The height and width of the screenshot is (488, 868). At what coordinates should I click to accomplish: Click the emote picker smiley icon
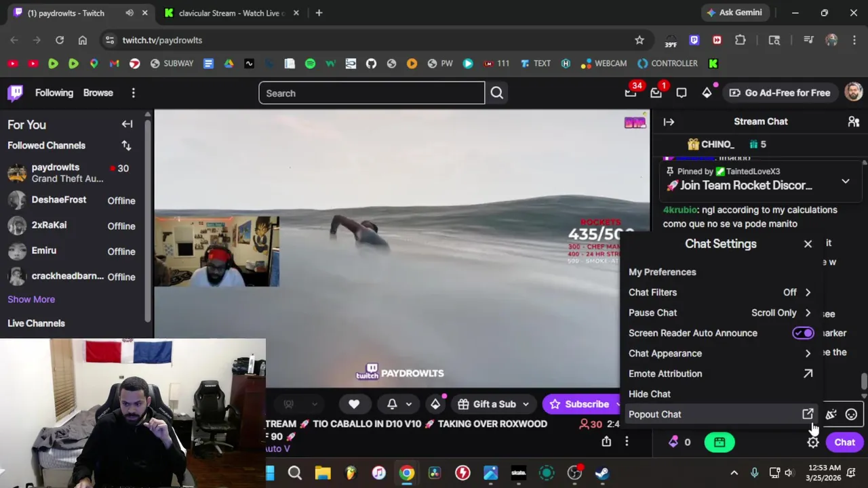pos(851,415)
